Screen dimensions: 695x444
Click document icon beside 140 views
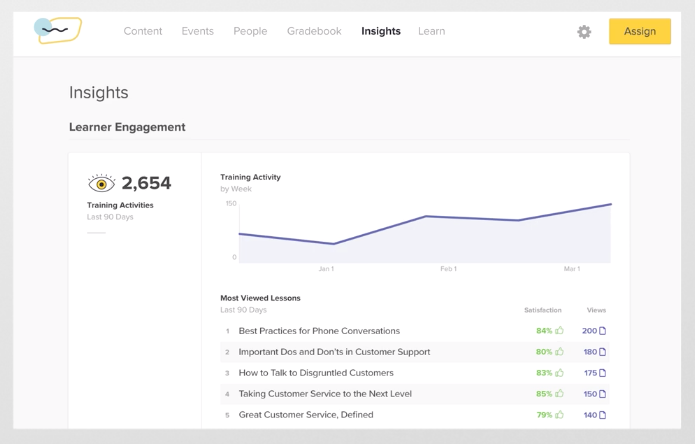[x=602, y=415]
